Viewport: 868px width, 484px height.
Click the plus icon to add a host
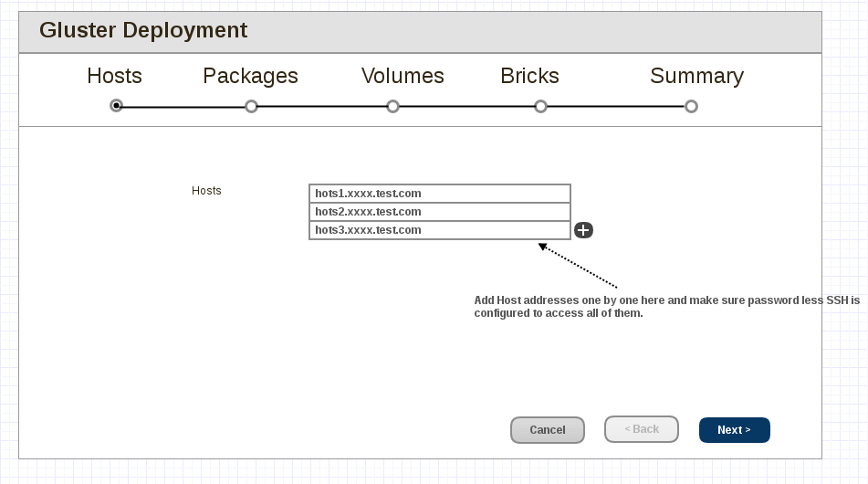click(x=584, y=230)
